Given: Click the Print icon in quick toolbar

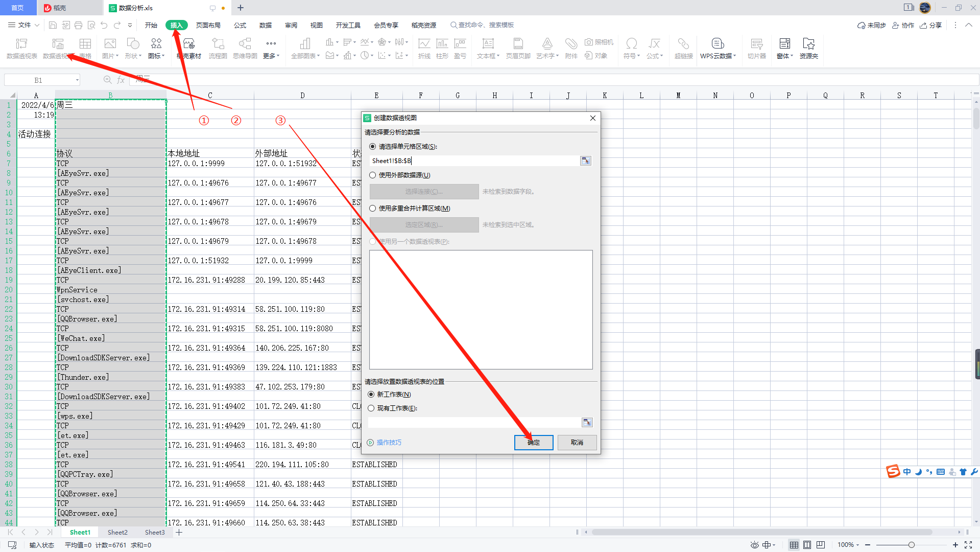Looking at the screenshot, I should pyautogui.click(x=78, y=25).
